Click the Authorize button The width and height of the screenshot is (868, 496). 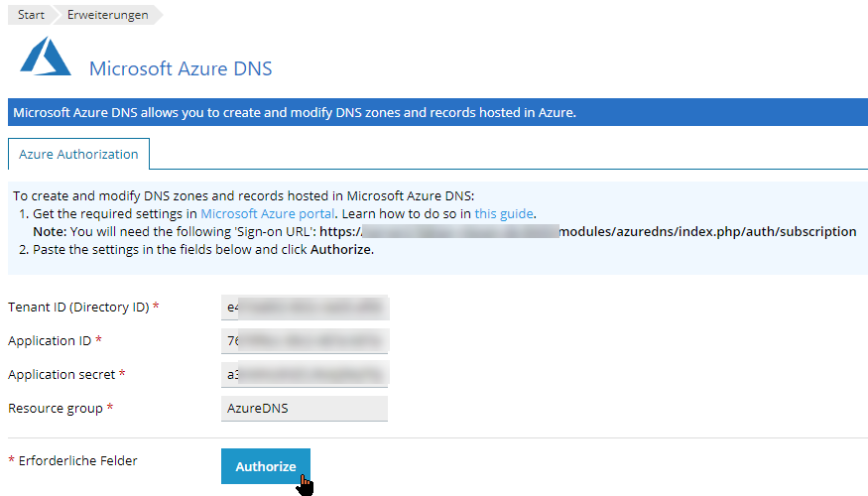click(x=266, y=466)
